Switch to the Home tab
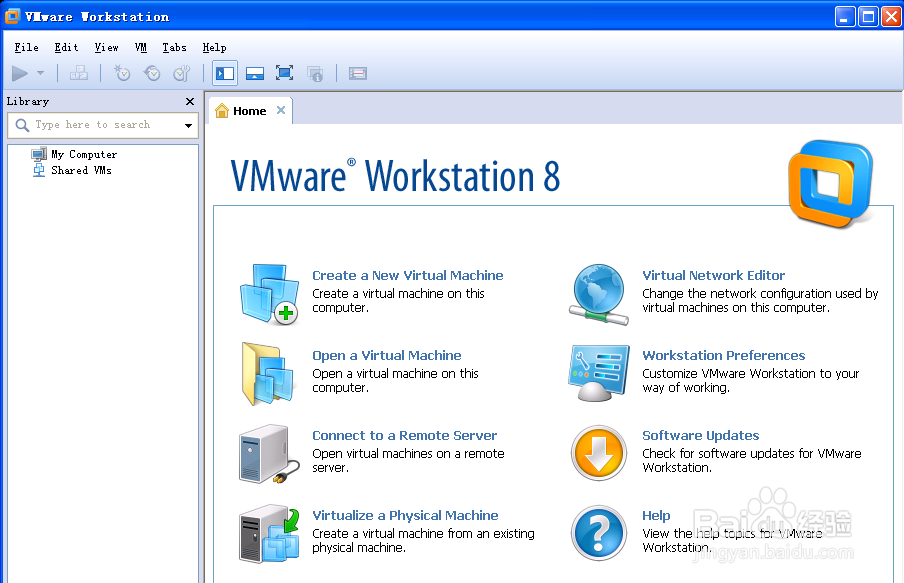Screen dimensions: 904x583 250,111
